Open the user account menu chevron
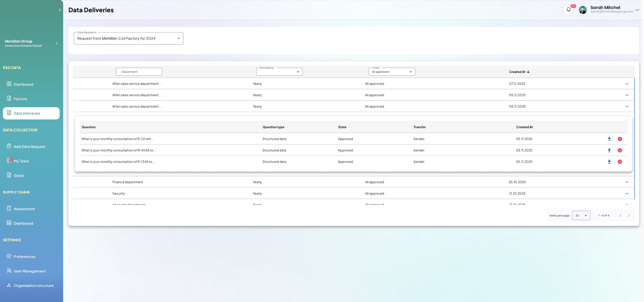This screenshot has width=644, height=302. click(637, 10)
